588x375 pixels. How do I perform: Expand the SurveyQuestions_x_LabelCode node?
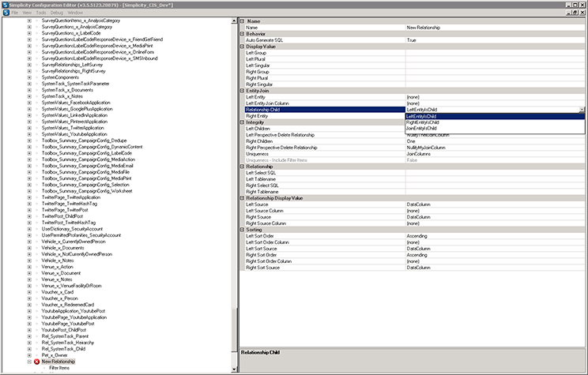coord(29,33)
